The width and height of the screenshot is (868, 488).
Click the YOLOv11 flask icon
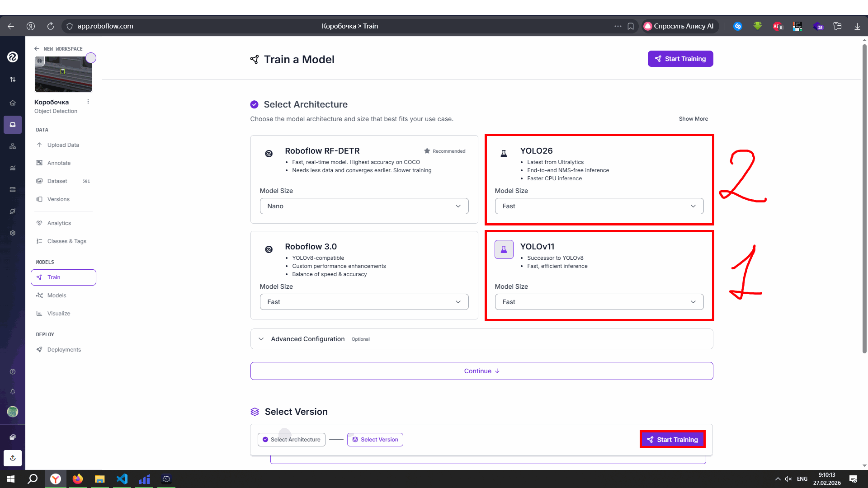pyautogui.click(x=504, y=249)
